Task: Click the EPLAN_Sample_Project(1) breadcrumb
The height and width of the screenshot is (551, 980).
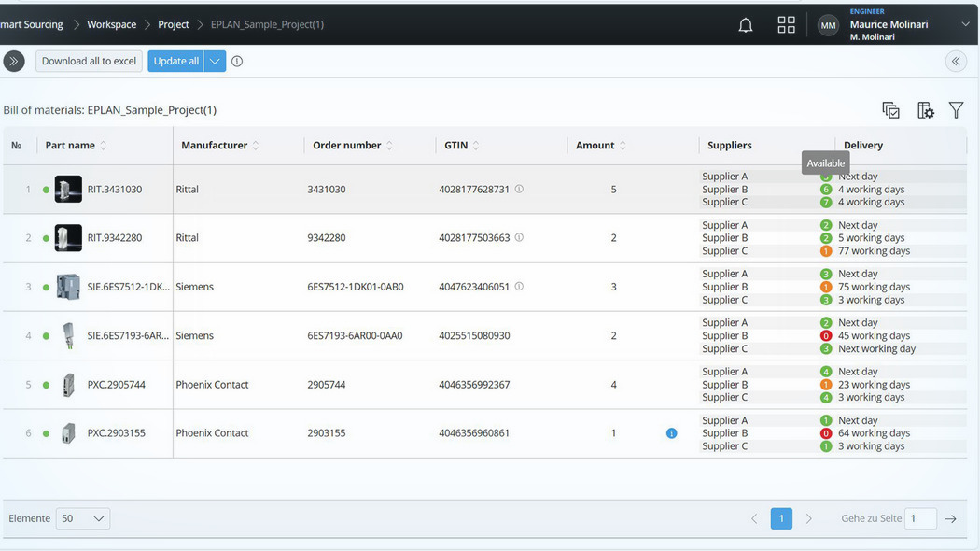Action: 267,24
